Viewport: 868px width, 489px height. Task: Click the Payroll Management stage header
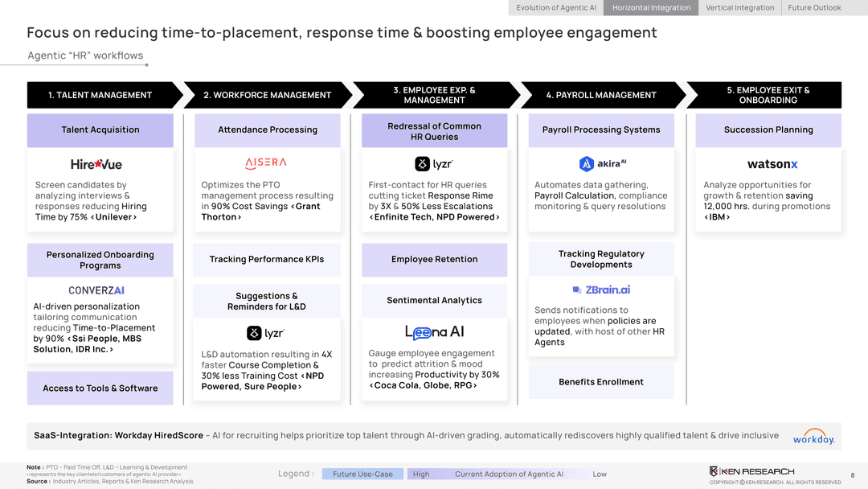[601, 95]
